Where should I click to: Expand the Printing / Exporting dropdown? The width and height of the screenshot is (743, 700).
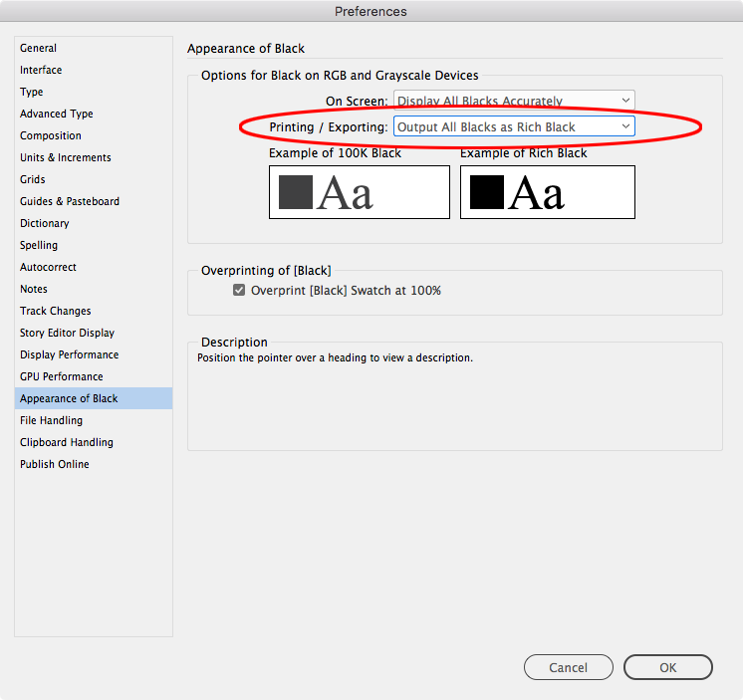(514, 127)
